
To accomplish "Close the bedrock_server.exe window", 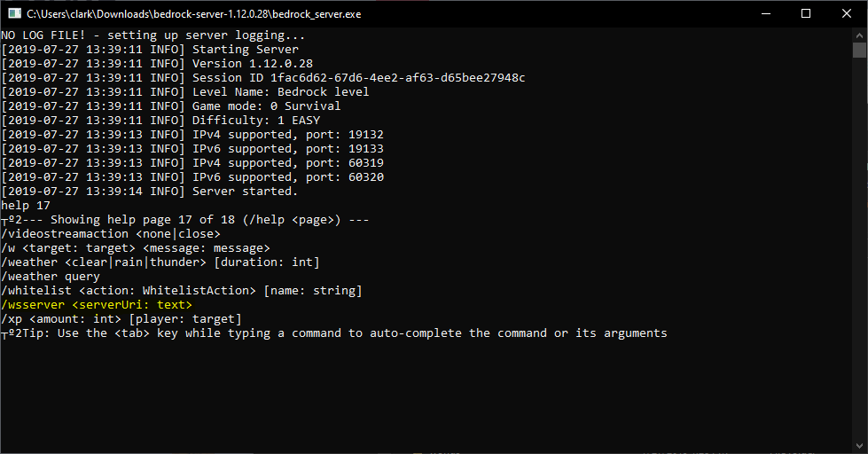I will point(846,13).
